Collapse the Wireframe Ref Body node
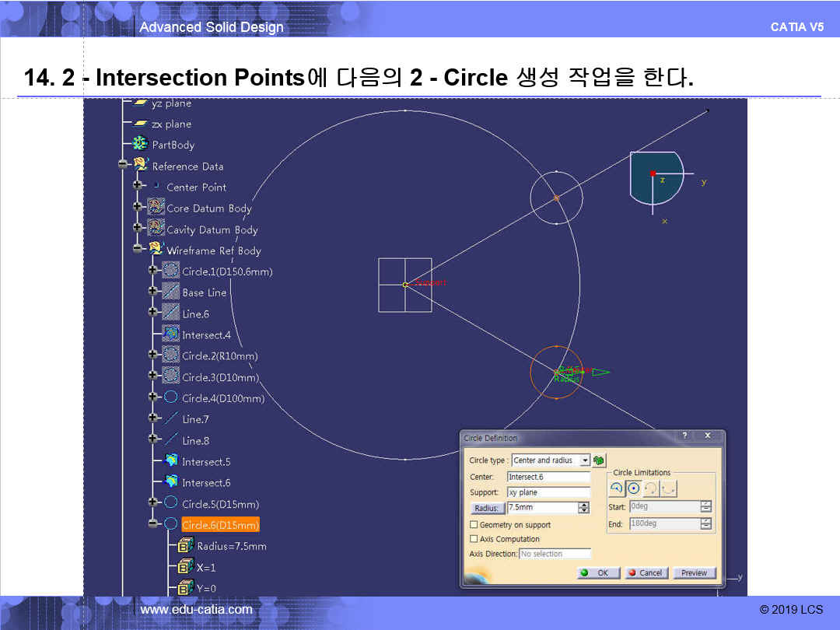Screen dimensions: 840x630 [137, 248]
